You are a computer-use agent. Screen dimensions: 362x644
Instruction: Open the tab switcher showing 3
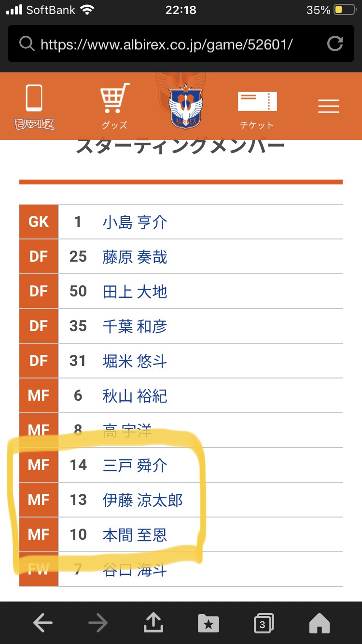[264, 623]
